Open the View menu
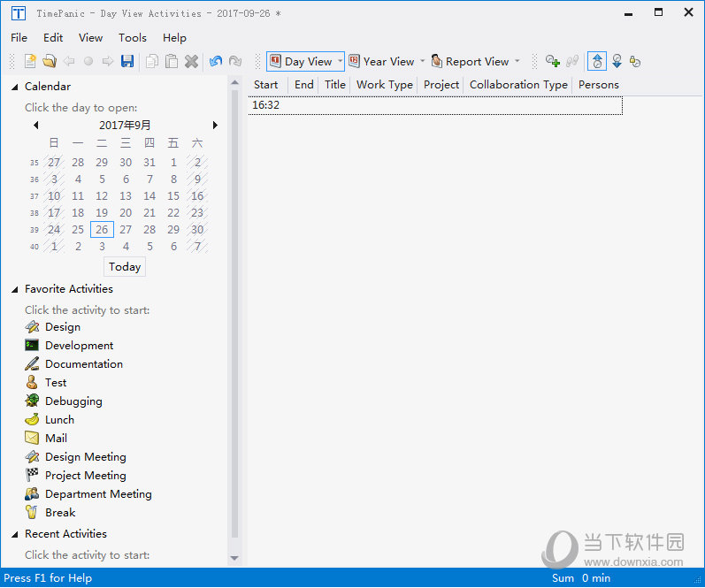Viewport: 705px width, 588px height. [x=90, y=38]
